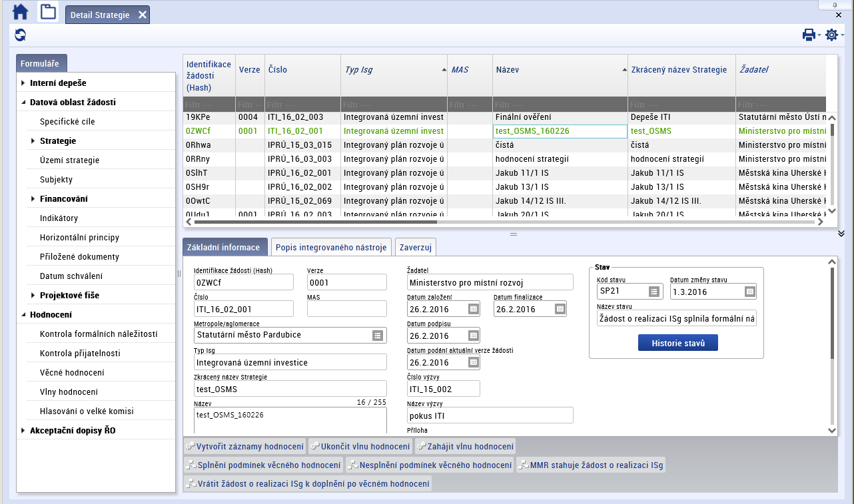The width and height of the screenshot is (854, 504).
Task: Open Indikátory form
Action: (x=59, y=218)
